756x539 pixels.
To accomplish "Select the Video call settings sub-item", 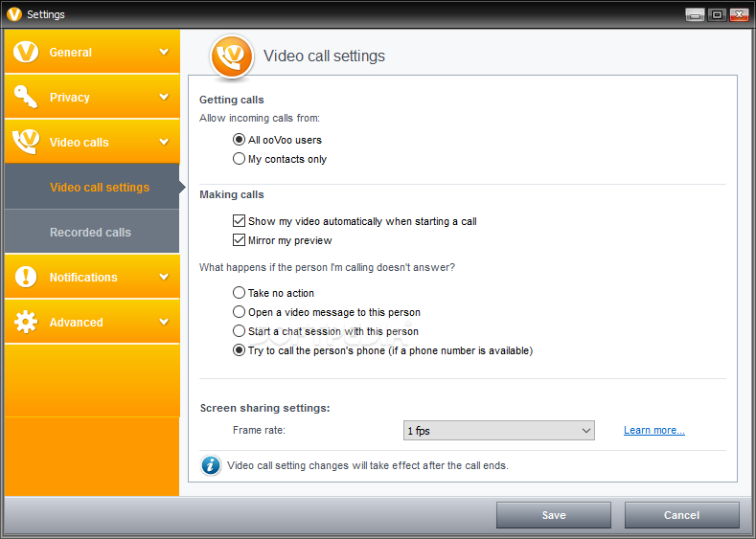I will click(x=92, y=187).
